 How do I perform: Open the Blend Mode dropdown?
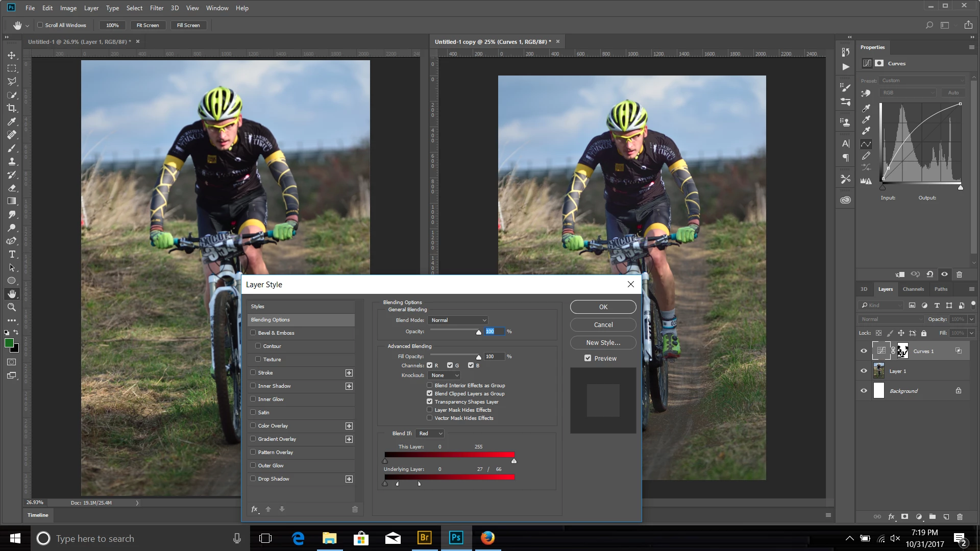[458, 320]
